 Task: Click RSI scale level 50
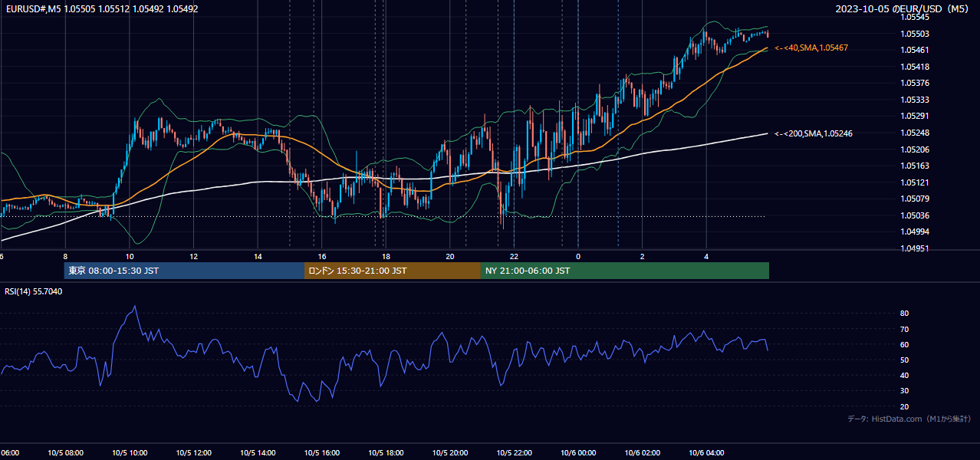click(904, 360)
